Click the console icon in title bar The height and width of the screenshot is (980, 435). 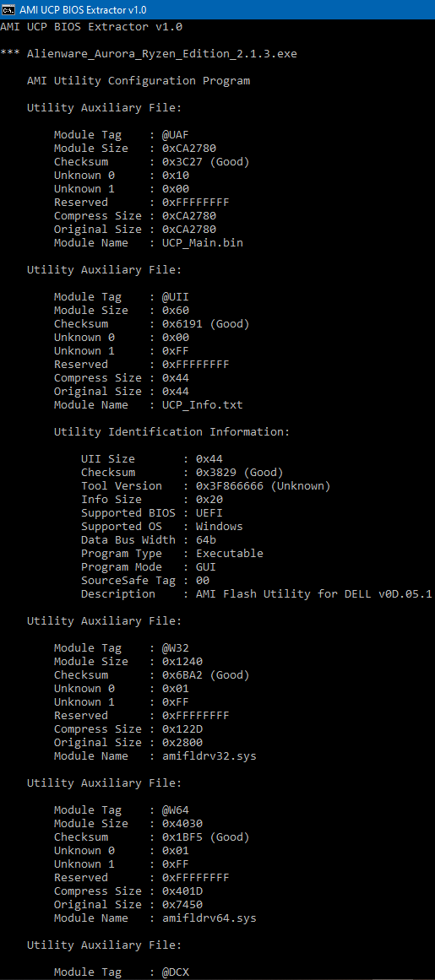pyautogui.click(x=8, y=9)
